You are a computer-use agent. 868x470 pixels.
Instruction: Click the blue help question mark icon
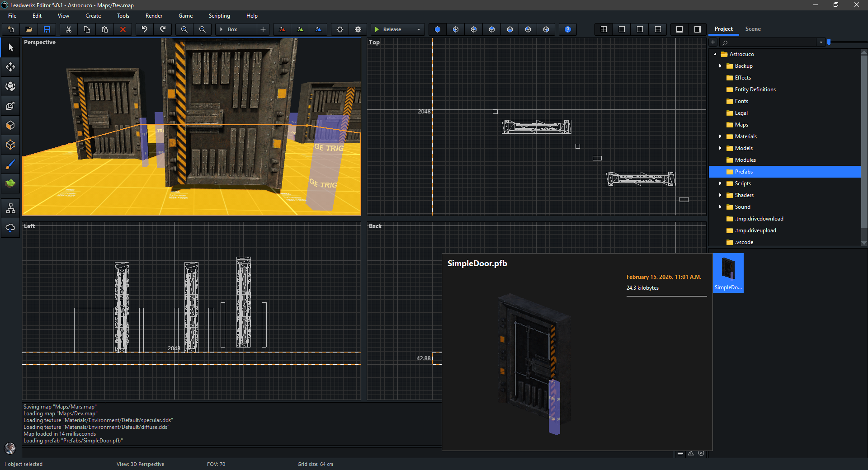point(568,29)
